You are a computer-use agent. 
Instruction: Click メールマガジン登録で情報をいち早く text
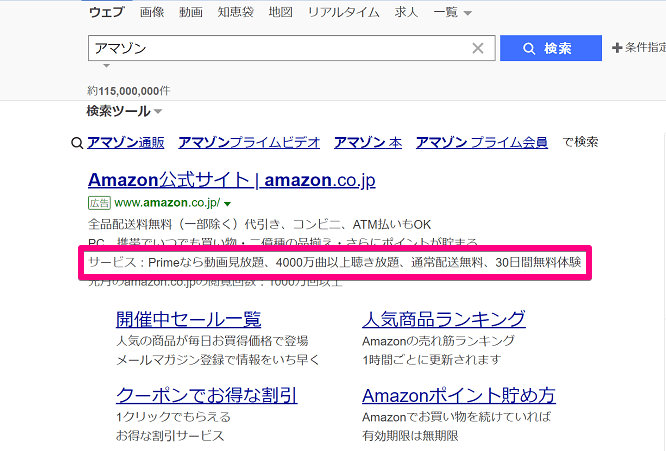click(x=217, y=360)
